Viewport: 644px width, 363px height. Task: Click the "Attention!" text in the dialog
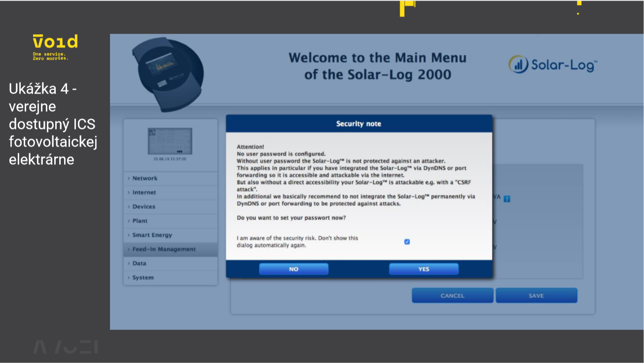click(250, 147)
